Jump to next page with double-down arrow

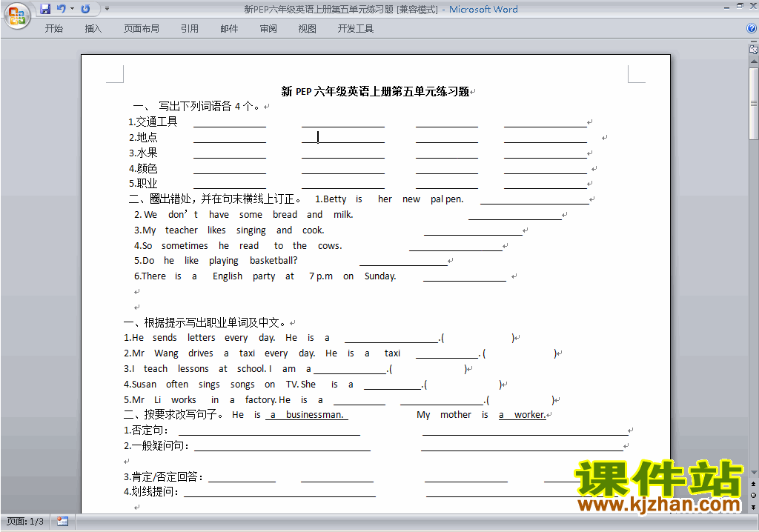pos(753,507)
